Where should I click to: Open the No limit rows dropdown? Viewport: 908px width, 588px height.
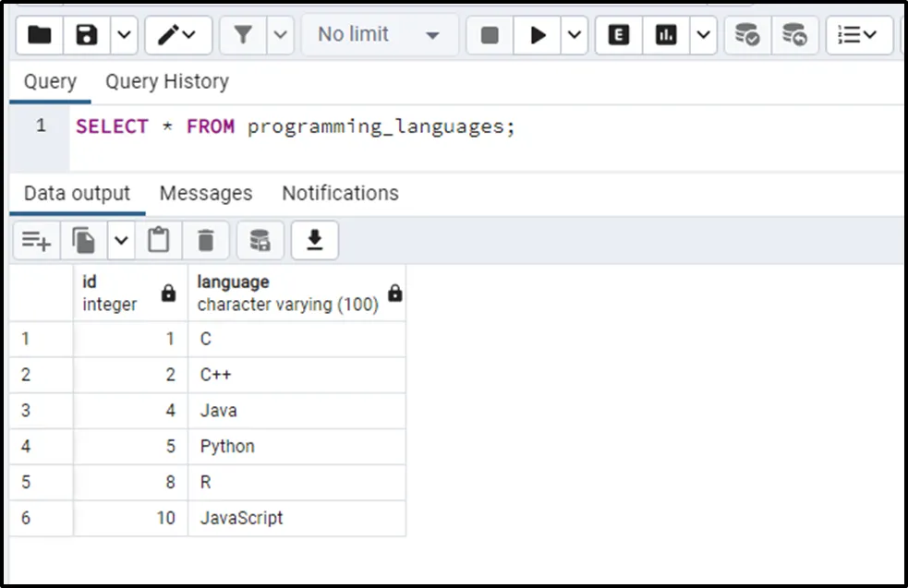tap(379, 35)
